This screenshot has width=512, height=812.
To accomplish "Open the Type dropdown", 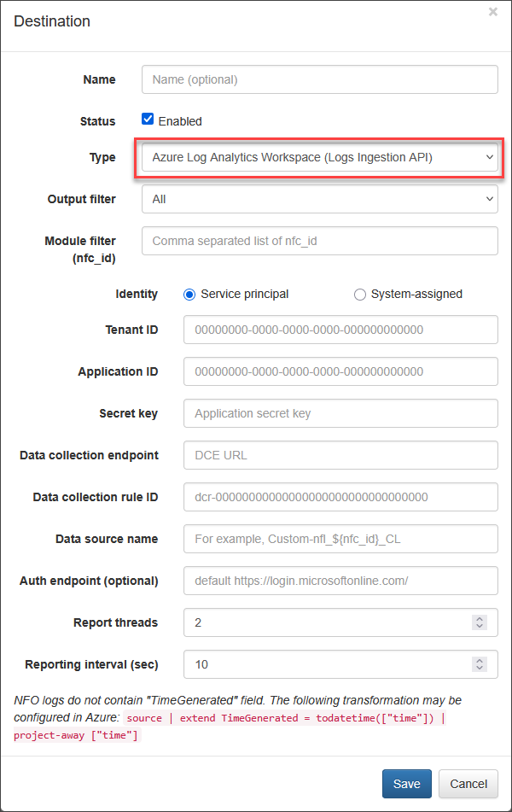I will pos(320,157).
